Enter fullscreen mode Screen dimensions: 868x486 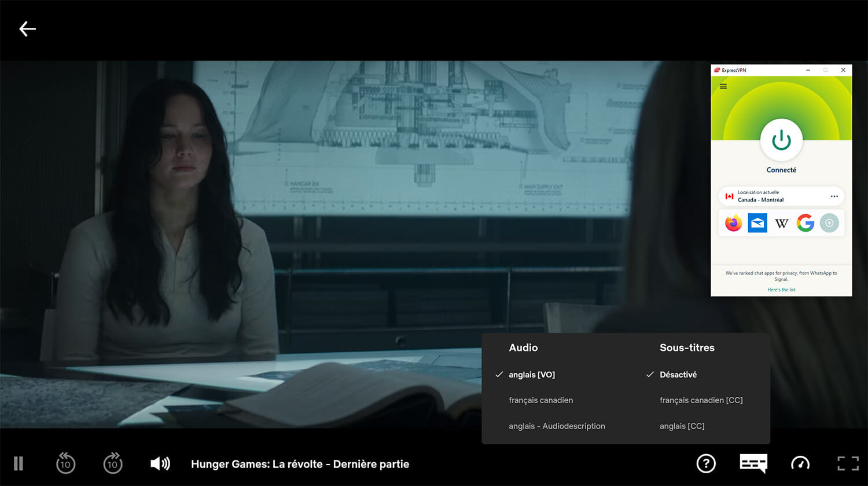coord(848,463)
